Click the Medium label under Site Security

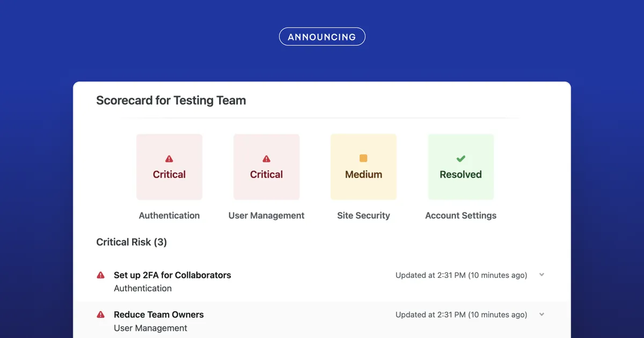point(363,174)
